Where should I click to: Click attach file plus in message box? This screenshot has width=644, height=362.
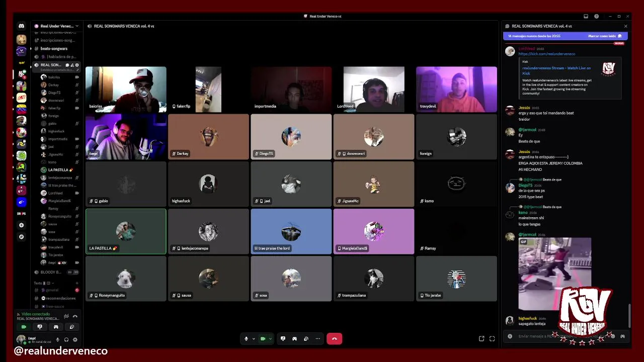click(x=510, y=336)
